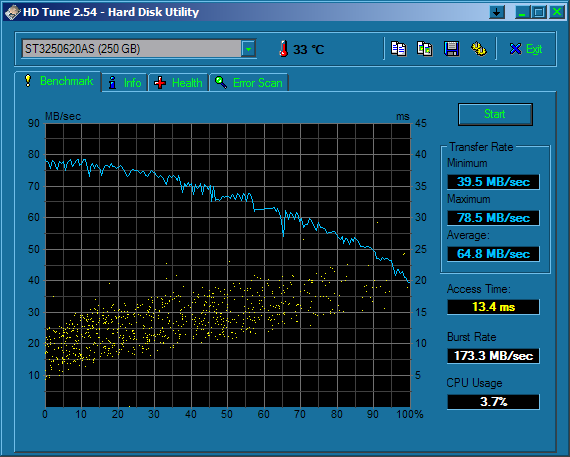Click the blue X icon beside Exit
570x457 pixels.
tap(515, 49)
